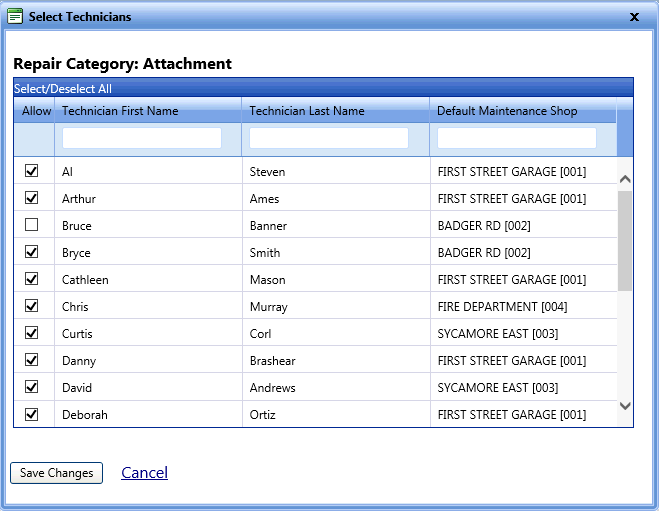Click the vertical scrollbar thumb
Image resolution: width=659 pixels, height=511 pixels.
625,240
